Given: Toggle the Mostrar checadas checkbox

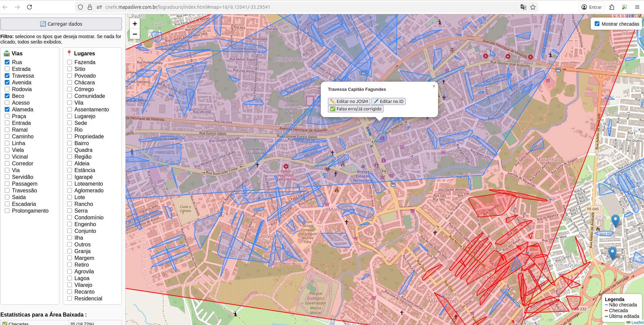Looking at the screenshot, I should click(597, 24).
